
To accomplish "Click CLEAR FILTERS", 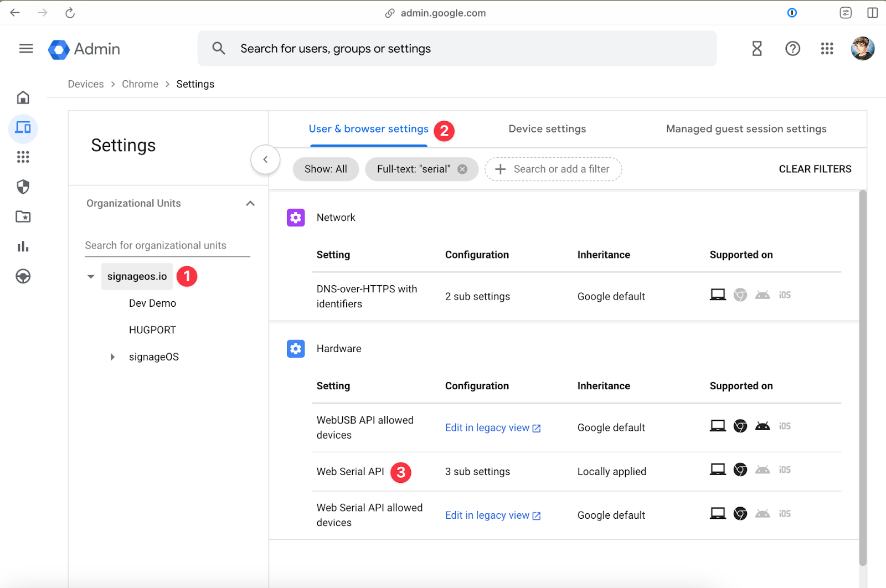I will tap(815, 169).
